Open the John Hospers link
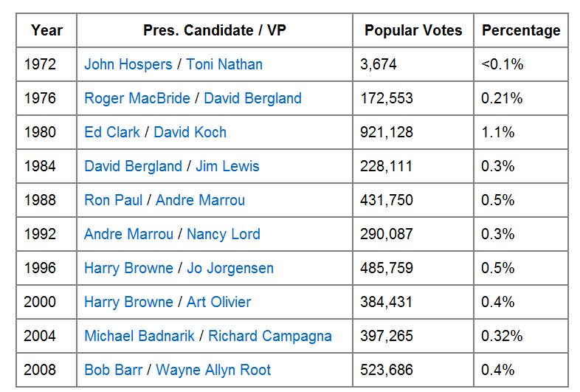The image size is (580, 392). pyautogui.click(x=128, y=64)
